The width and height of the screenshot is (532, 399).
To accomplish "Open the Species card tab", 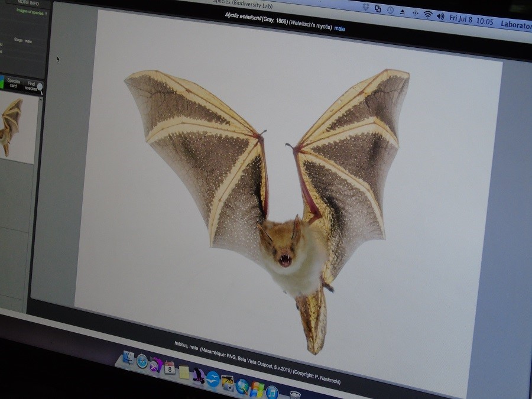I will coord(14,83).
